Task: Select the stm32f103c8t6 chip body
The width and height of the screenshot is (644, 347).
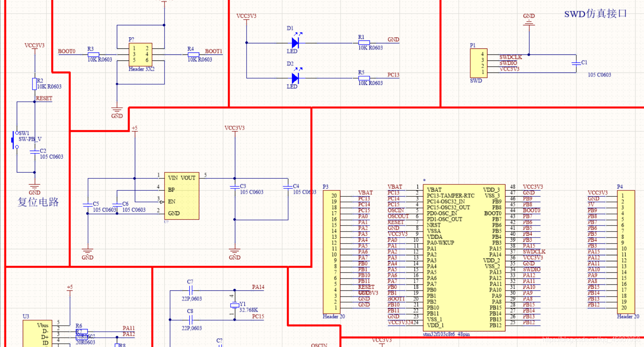Action: (463, 256)
